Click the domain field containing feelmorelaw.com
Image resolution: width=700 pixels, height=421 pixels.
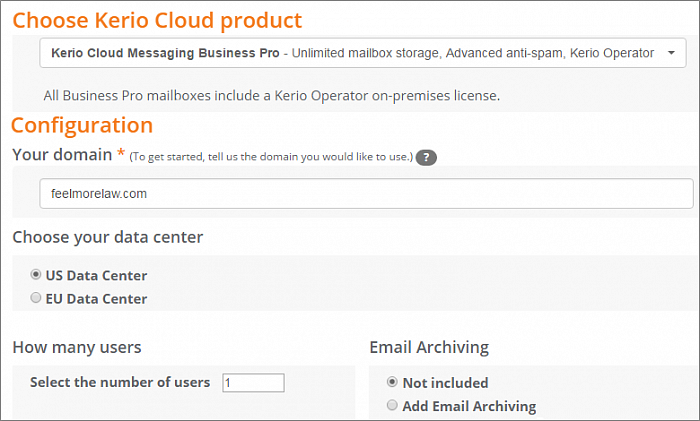pyautogui.click(x=366, y=193)
